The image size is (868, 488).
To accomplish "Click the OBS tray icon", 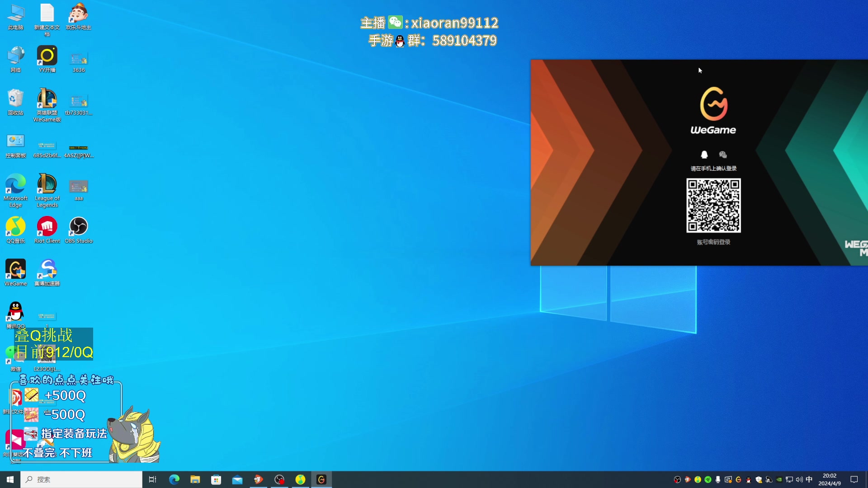I will tap(677, 479).
